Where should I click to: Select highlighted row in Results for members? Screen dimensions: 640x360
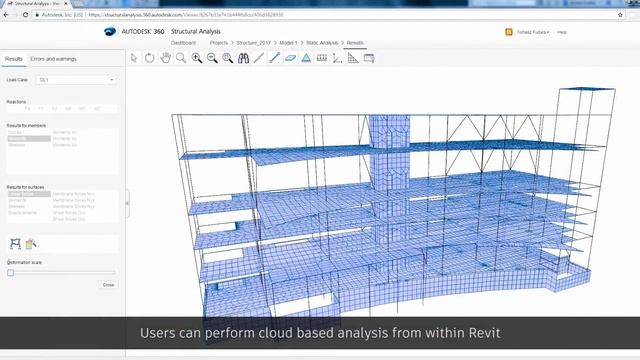(29, 139)
